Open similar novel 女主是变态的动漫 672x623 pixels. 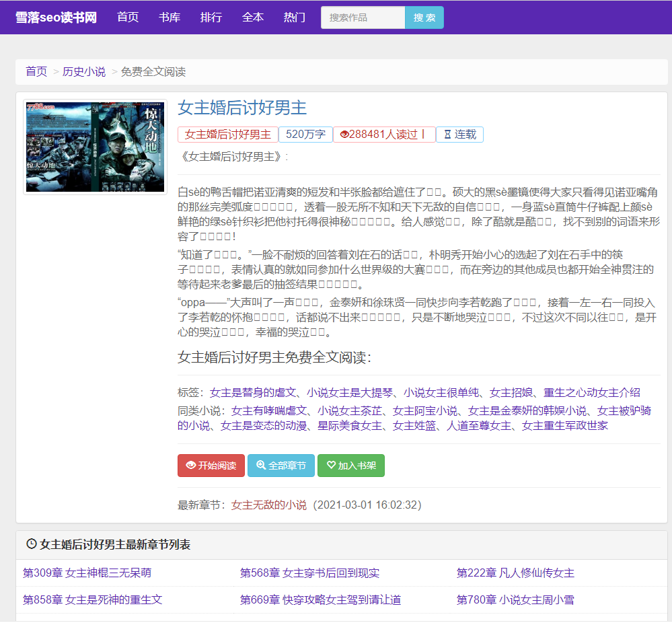(264, 426)
